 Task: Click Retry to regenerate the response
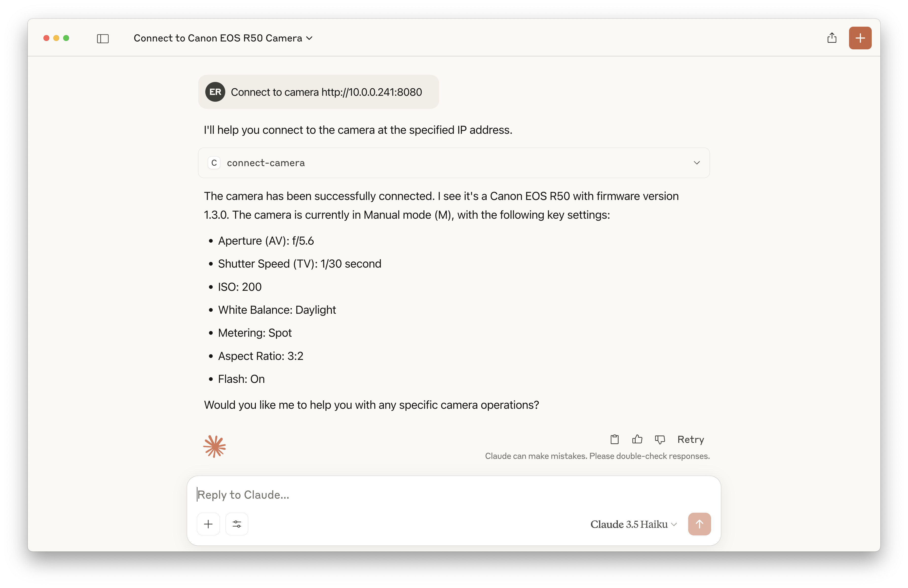(x=691, y=439)
